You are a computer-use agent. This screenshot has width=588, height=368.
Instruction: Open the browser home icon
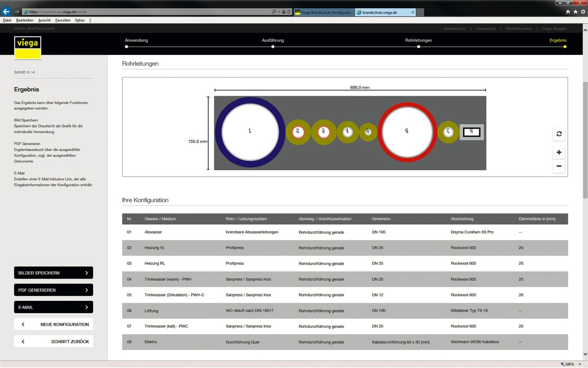tap(568, 12)
